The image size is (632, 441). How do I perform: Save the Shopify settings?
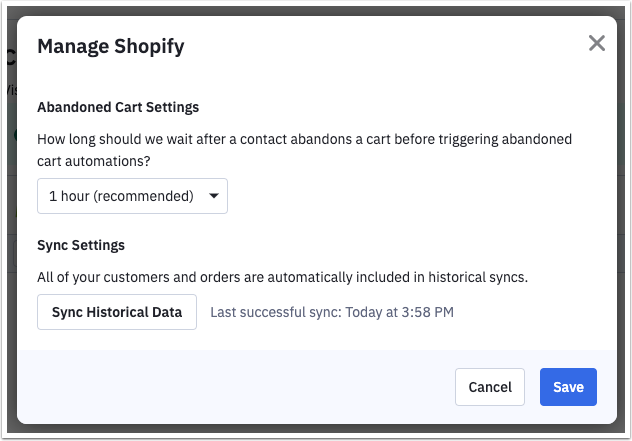click(x=568, y=387)
